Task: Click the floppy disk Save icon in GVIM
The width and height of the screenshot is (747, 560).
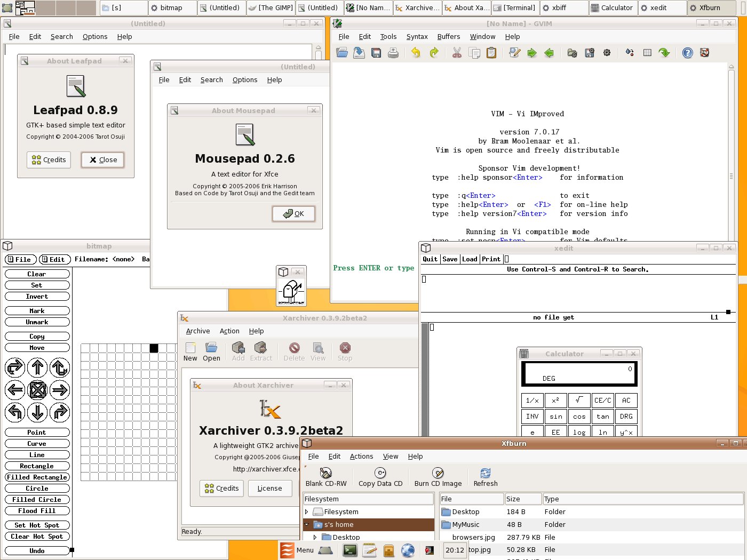Action: tap(376, 53)
